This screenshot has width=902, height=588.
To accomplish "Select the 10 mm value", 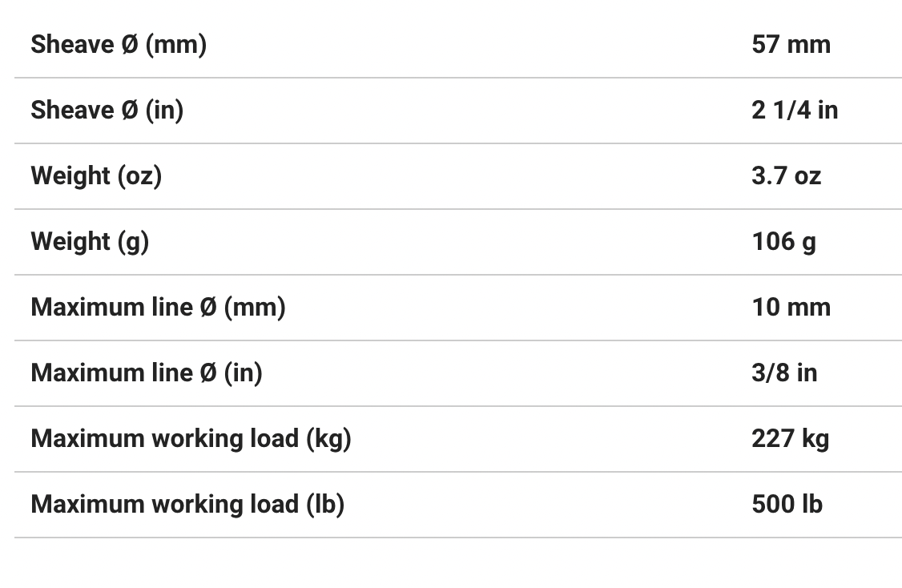I will coord(791,307).
